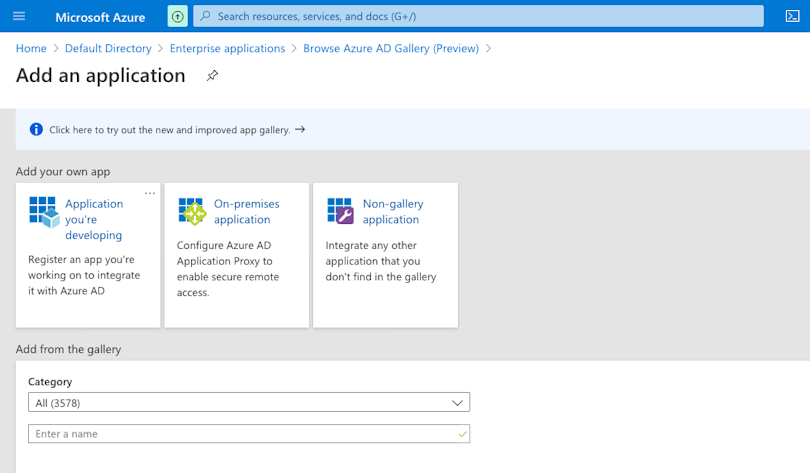This screenshot has height=473, width=810.
Task: Expand the Category All (3578) dropdown
Action: [x=249, y=402]
